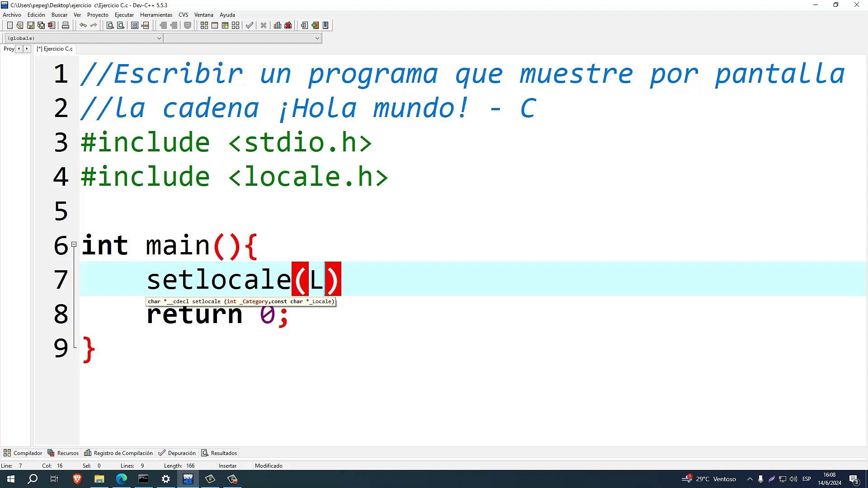Click the Save file toolbar icon

(x=30, y=25)
